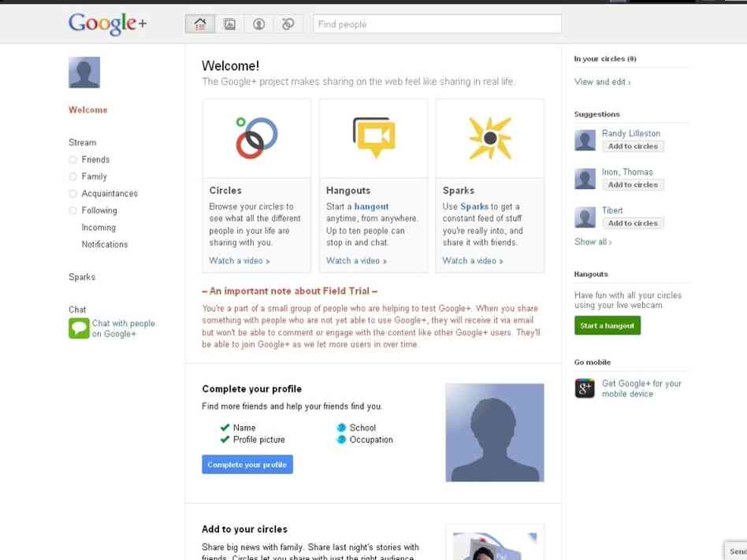This screenshot has width=747, height=560.
Task: Open Randy Lilleston's profile name
Action: 631,133
